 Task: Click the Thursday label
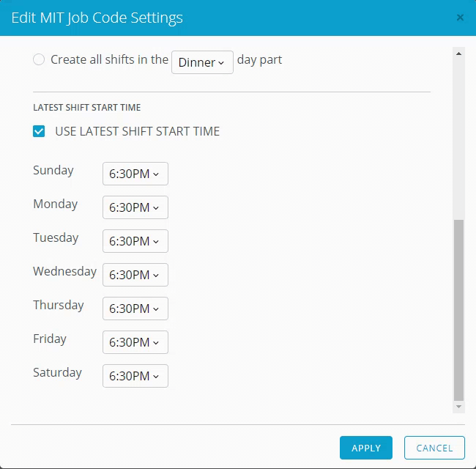click(x=59, y=306)
